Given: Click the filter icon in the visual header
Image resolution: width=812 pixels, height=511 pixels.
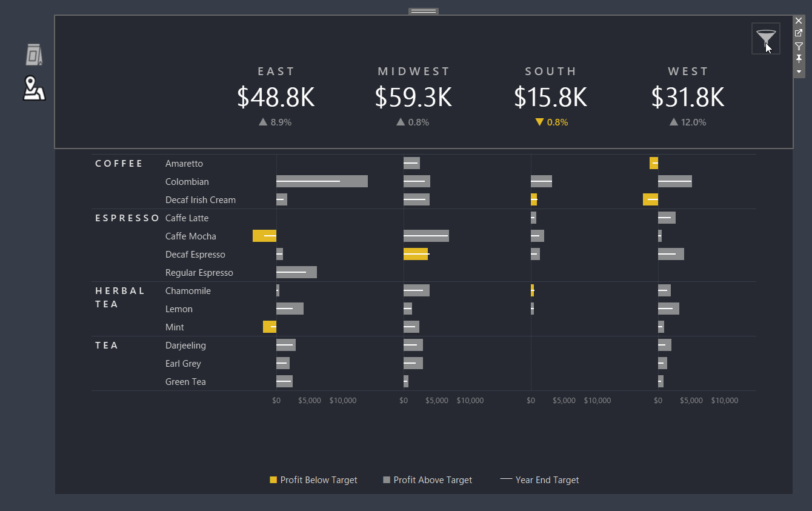Looking at the screenshot, I should [799, 46].
